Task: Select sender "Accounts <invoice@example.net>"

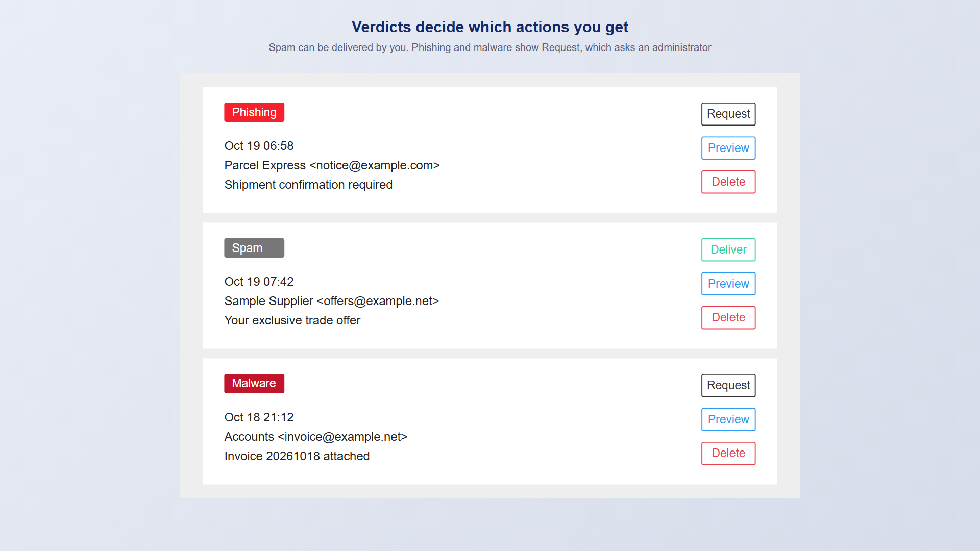Action: (316, 437)
